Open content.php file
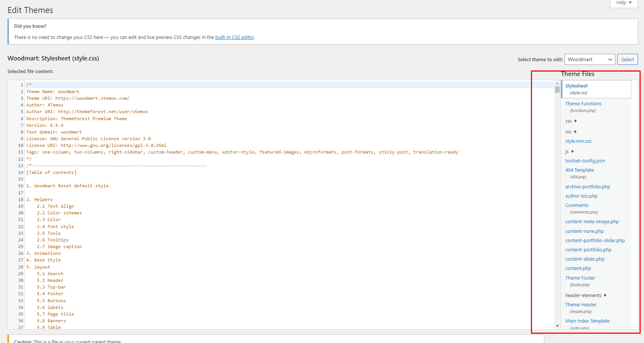Image resolution: width=644 pixels, height=343 pixels. point(578,268)
